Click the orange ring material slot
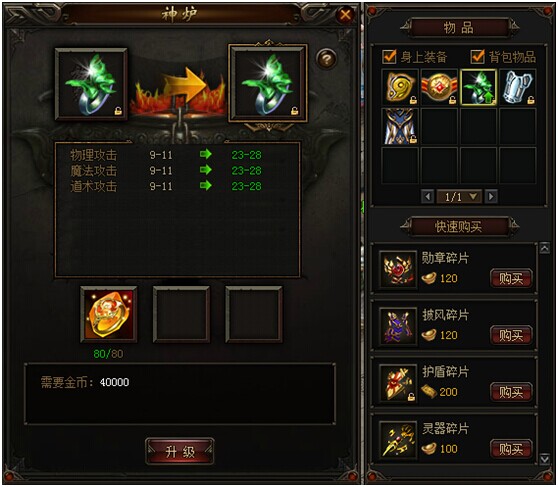The height and width of the screenshot is (487, 558). 109,314
